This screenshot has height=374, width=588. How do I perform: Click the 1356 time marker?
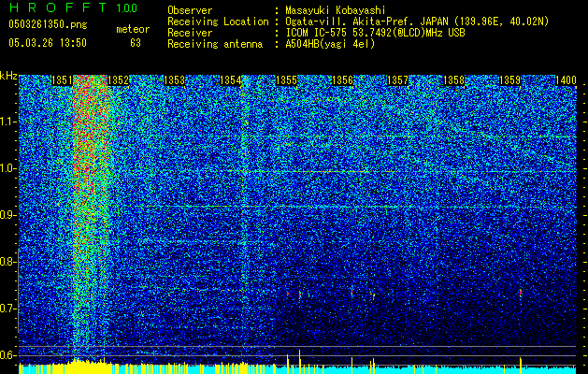pos(343,80)
